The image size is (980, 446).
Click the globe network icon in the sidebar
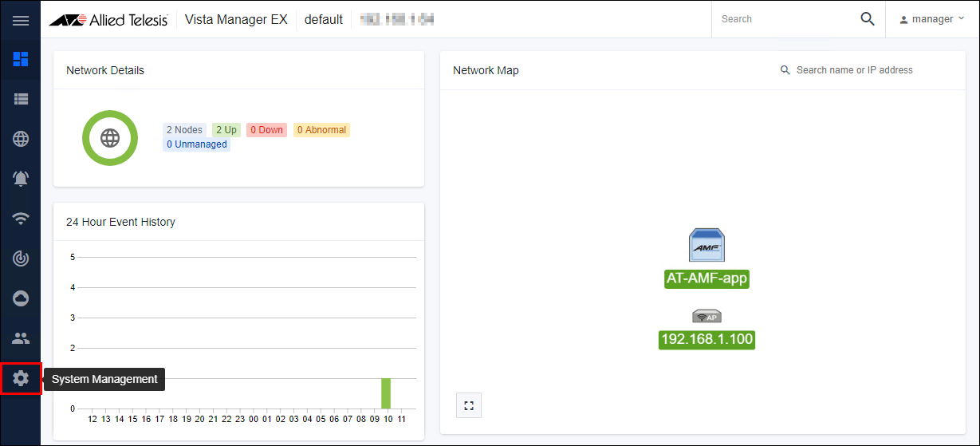[21, 139]
